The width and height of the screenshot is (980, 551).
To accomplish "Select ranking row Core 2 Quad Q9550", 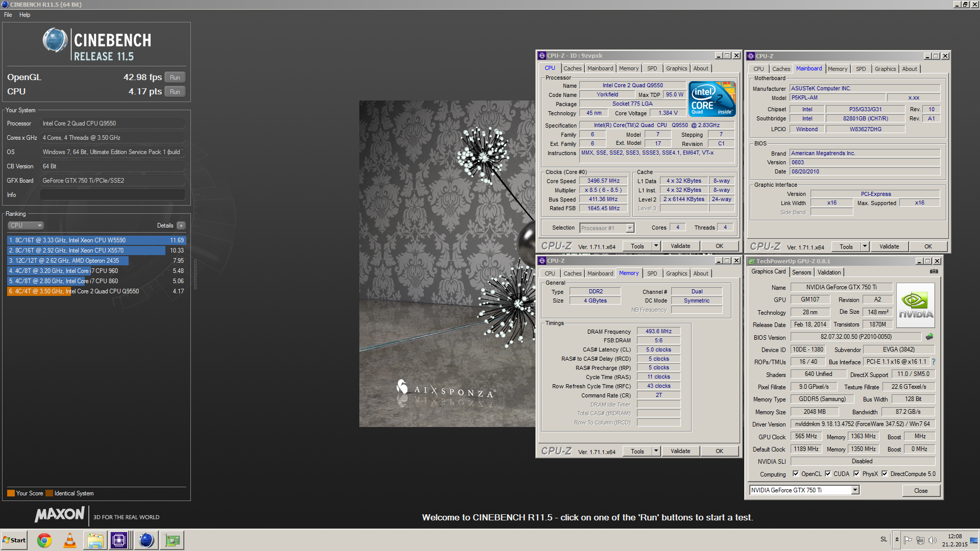I will [96, 291].
